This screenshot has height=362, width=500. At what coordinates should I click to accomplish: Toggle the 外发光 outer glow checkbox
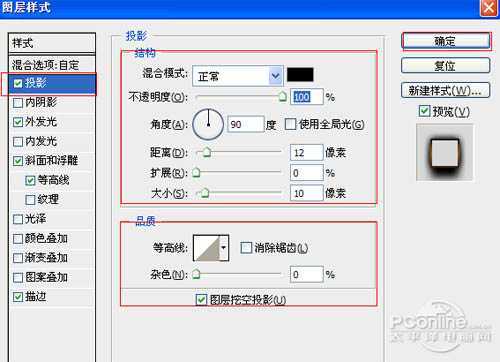[18, 122]
